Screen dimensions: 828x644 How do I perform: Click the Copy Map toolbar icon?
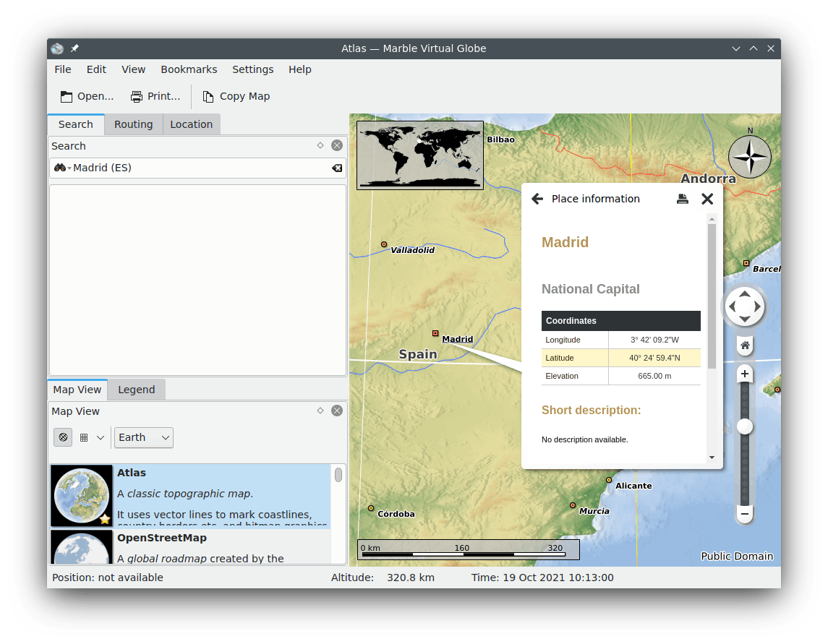click(x=208, y=97)
